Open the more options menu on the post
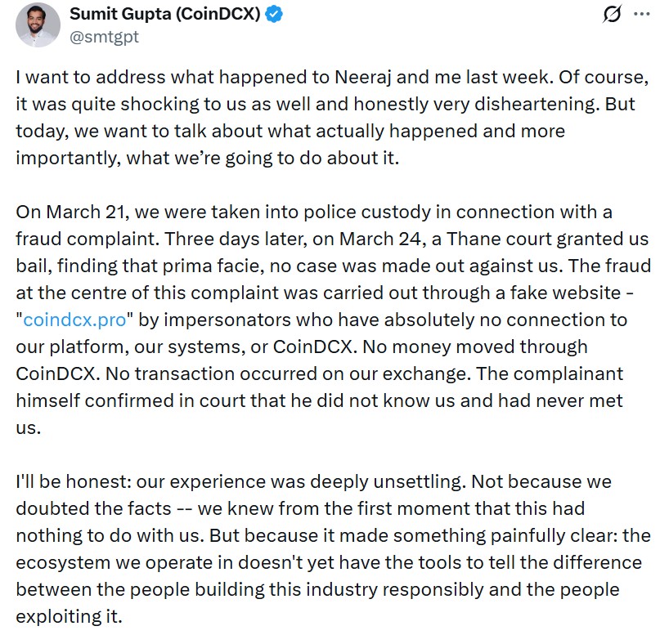Viewport: 660px width, 644px height. pos(641,13)
